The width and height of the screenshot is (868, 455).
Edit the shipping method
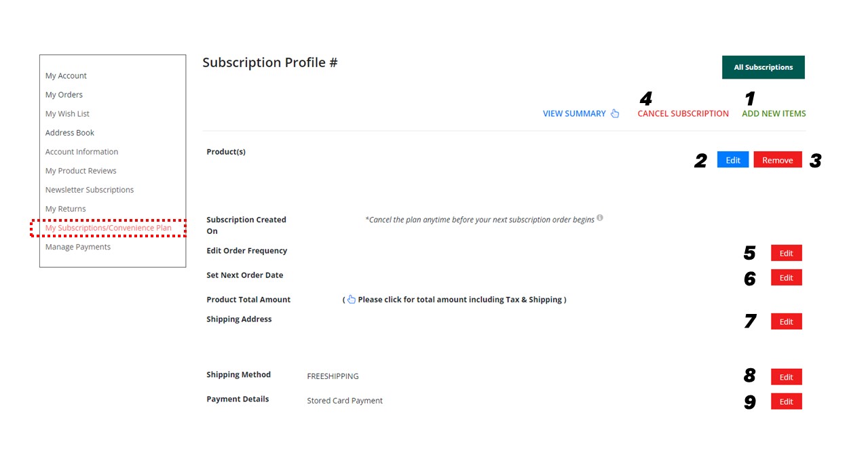(x=787, y=377)
